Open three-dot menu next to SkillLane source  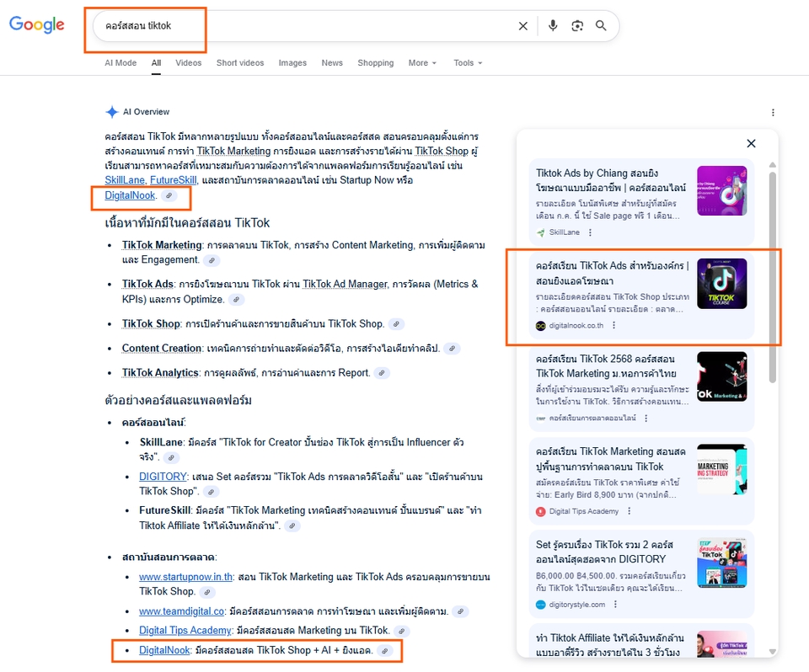(590, 232)
